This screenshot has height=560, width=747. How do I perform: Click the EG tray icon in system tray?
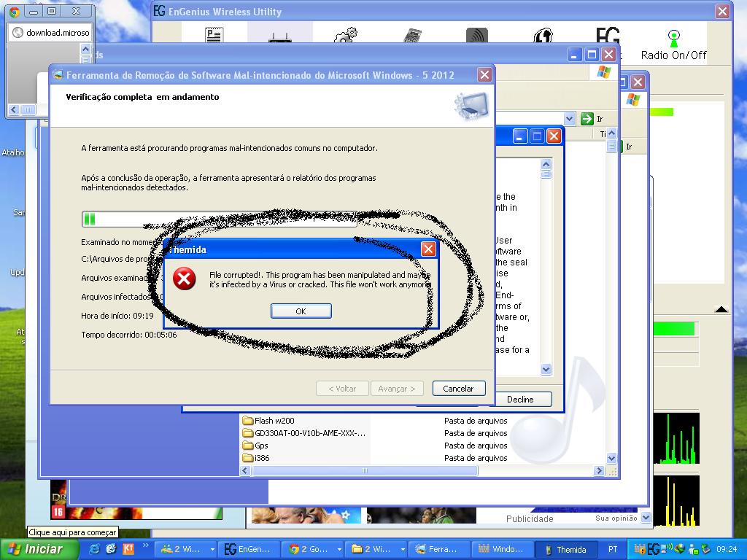[x=653, y=549]
